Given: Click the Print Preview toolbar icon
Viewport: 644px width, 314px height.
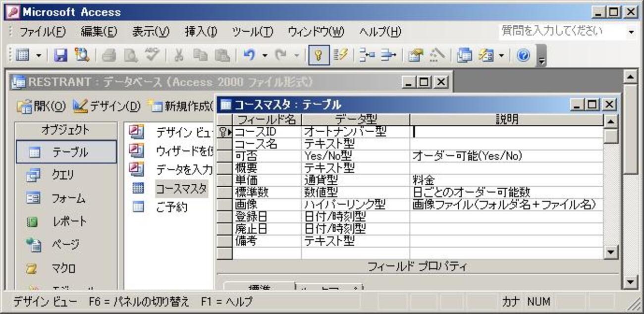Looking at the screenshot, I should 130,55.
